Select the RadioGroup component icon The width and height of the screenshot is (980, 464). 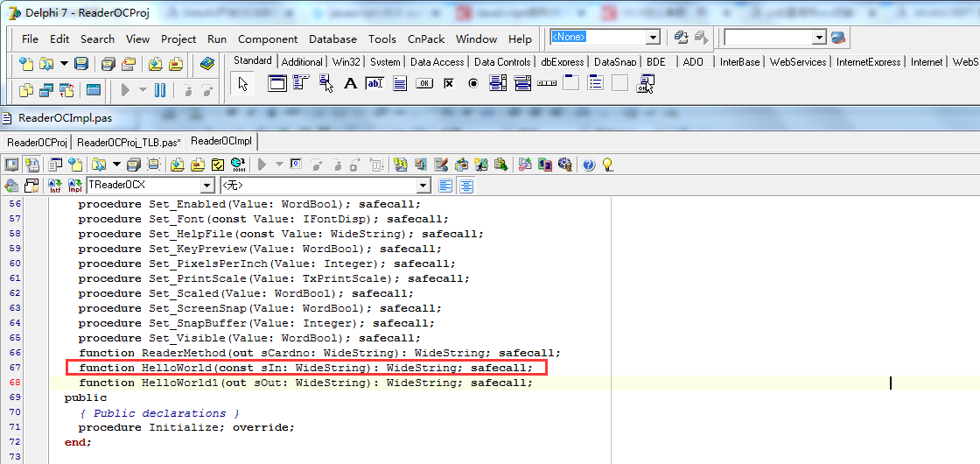596,82
